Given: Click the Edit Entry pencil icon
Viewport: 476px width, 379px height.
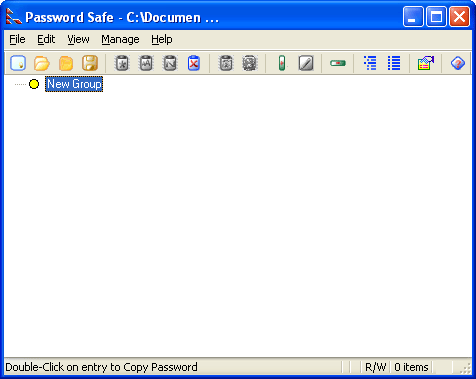Looking at the screenshot, I should pos(306,63).
